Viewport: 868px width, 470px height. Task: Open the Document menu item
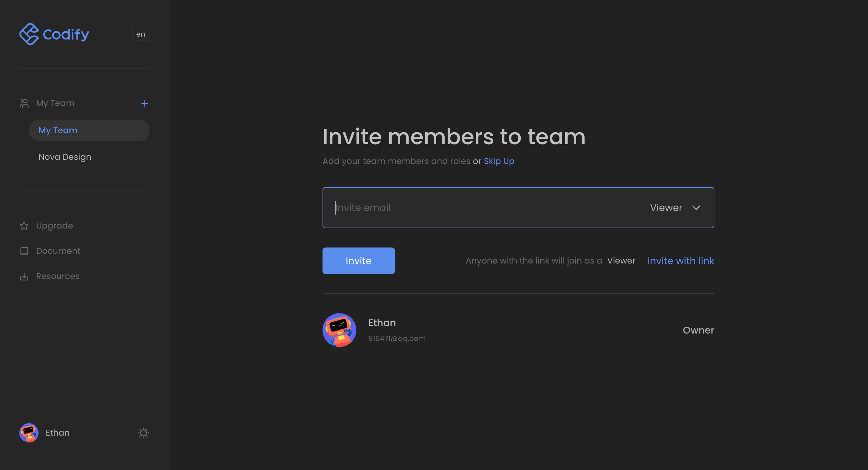tap(58, 251)
